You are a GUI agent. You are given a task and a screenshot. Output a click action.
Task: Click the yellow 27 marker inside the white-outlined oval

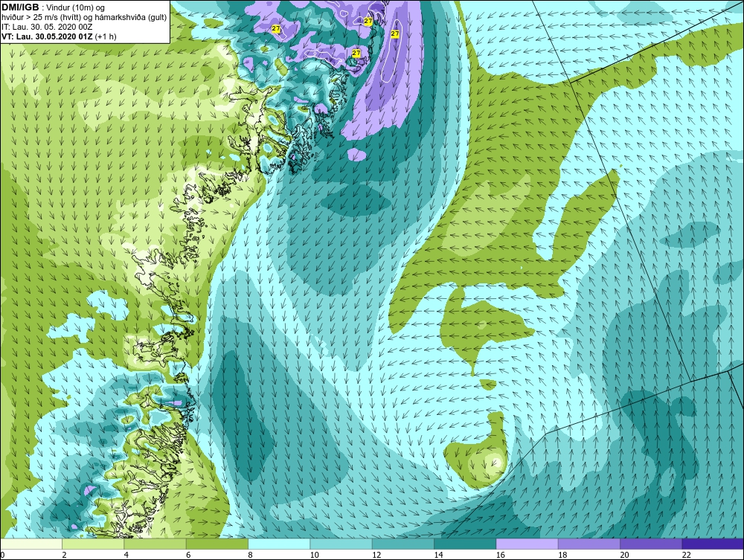pyautogui.click(x=395, y=33)
